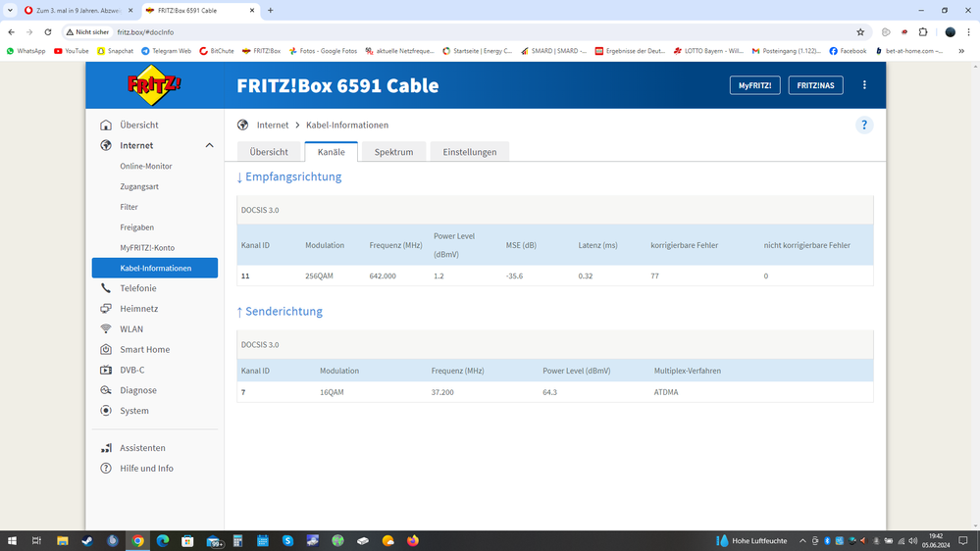980x551 pixels.
Task: Open a new browser tab
Action: point(270,10)
